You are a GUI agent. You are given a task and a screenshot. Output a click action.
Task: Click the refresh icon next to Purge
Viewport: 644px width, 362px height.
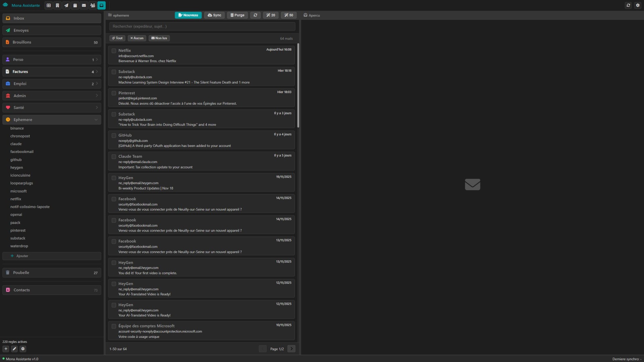tap(255, 15)
